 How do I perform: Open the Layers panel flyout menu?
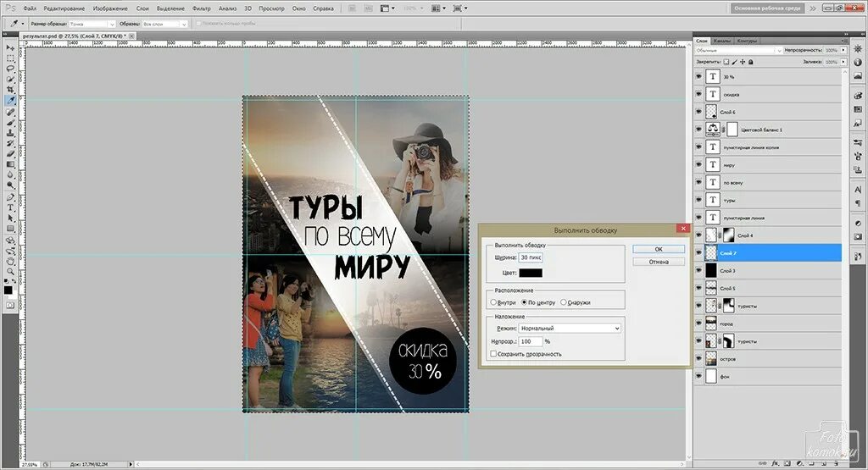[x=844, y=41]
